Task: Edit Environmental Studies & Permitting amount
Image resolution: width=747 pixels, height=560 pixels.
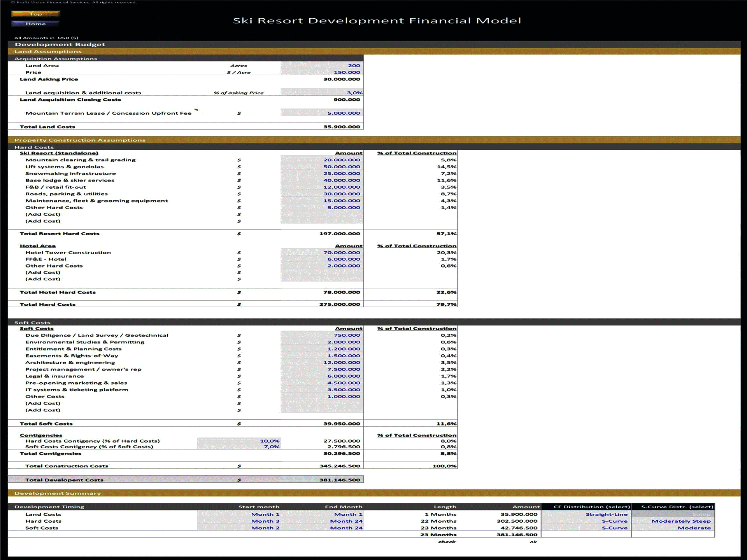Action: pos(322,342)
